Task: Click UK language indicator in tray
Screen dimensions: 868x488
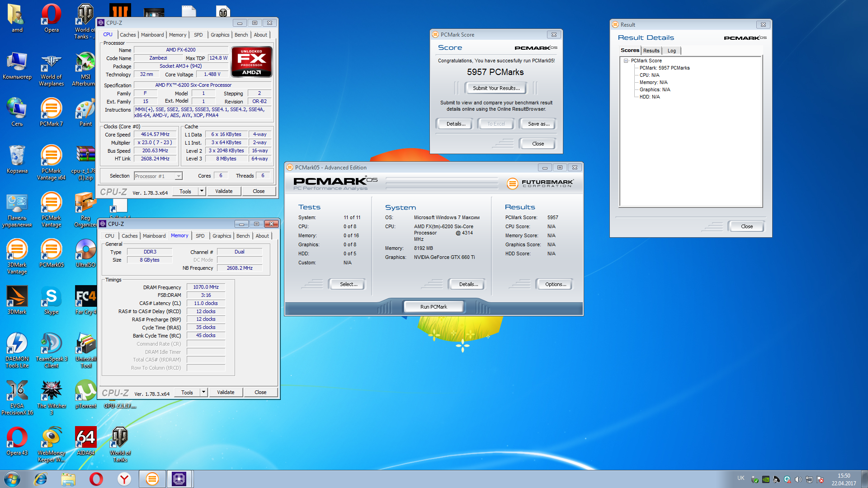Action: pos(741,478)
